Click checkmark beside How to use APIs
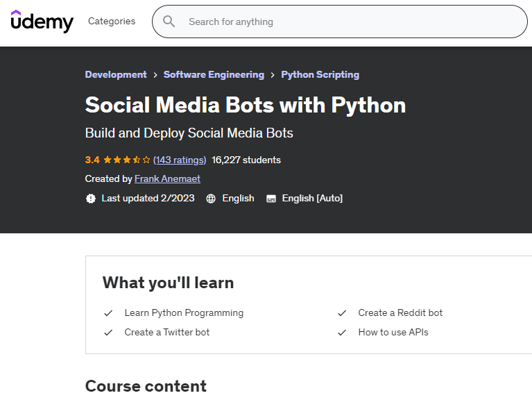 pos(342,333)
